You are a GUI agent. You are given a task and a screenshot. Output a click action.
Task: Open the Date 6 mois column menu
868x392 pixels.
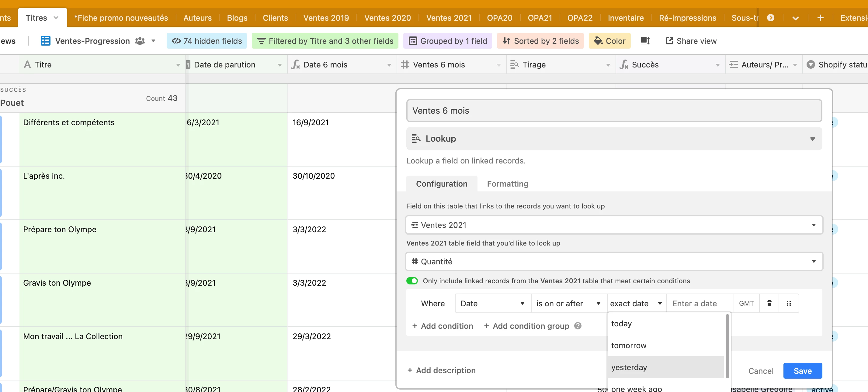click(x=389, y=65)
